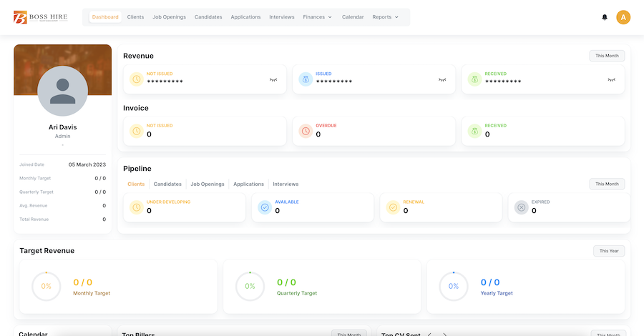
Task: Reveal the Not Issued revenue amount
Action: click(273, 80)
